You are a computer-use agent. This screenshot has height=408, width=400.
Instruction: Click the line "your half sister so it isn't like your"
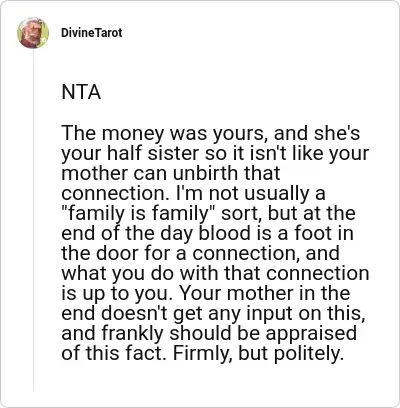click(x=215, y=153)
